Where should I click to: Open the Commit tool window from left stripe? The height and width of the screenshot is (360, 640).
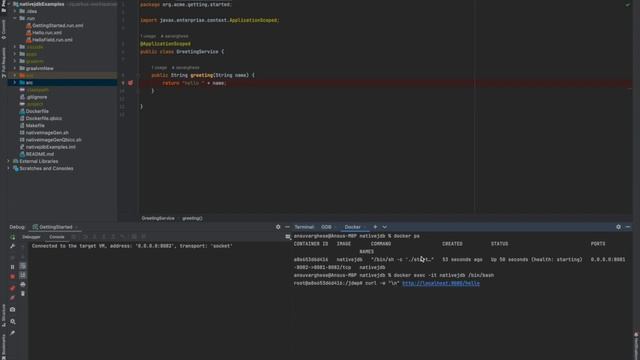pyautogui.click(x=3, y=29)
